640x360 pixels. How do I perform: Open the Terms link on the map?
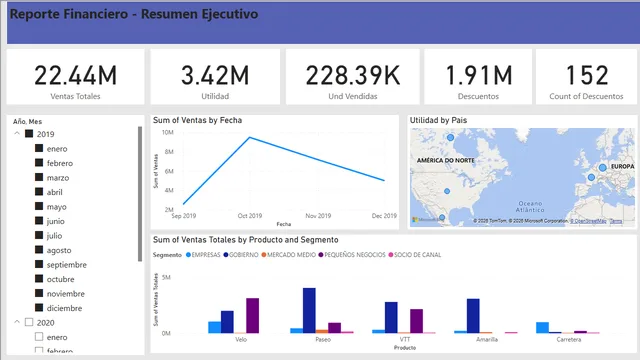[x=616, y=221]
